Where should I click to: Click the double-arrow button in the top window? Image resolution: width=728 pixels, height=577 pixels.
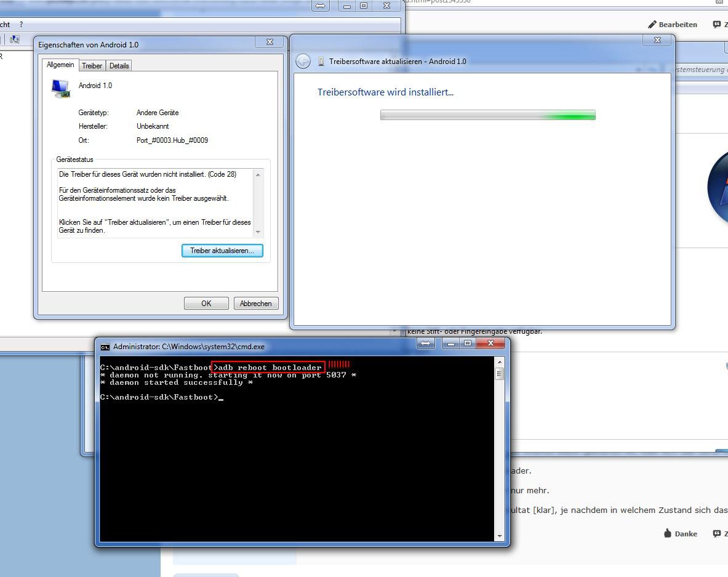321,6
